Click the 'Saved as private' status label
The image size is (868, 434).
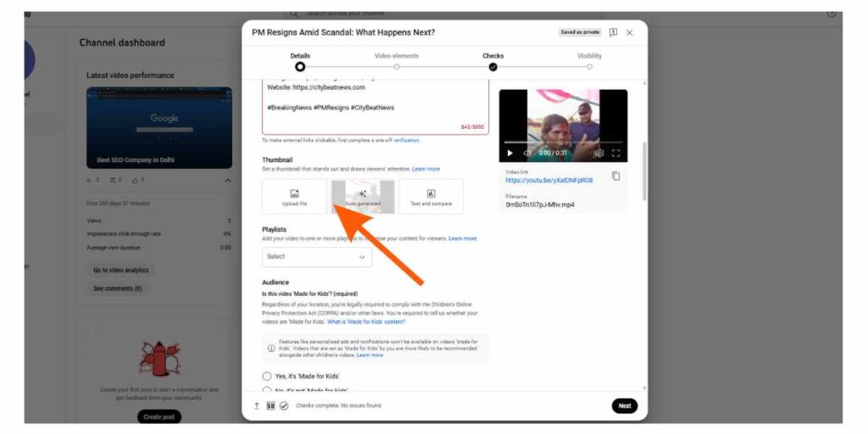pyautogui.click(x=580, y=33)
